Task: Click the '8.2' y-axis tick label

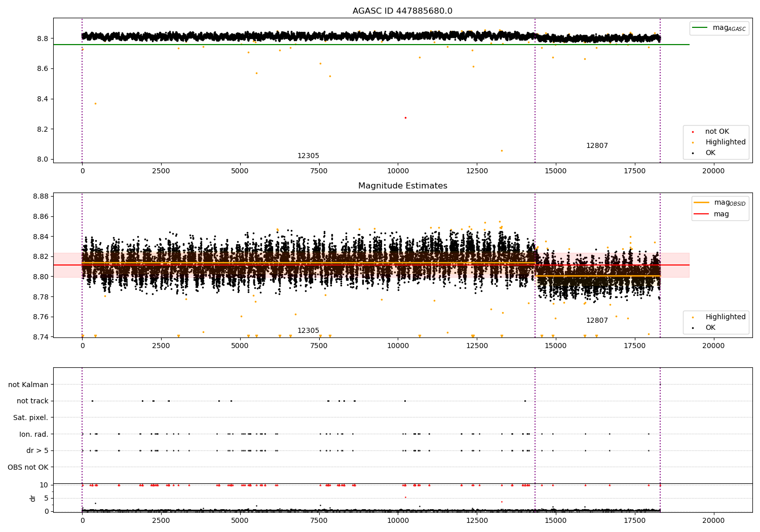Action: pos(43,129)
